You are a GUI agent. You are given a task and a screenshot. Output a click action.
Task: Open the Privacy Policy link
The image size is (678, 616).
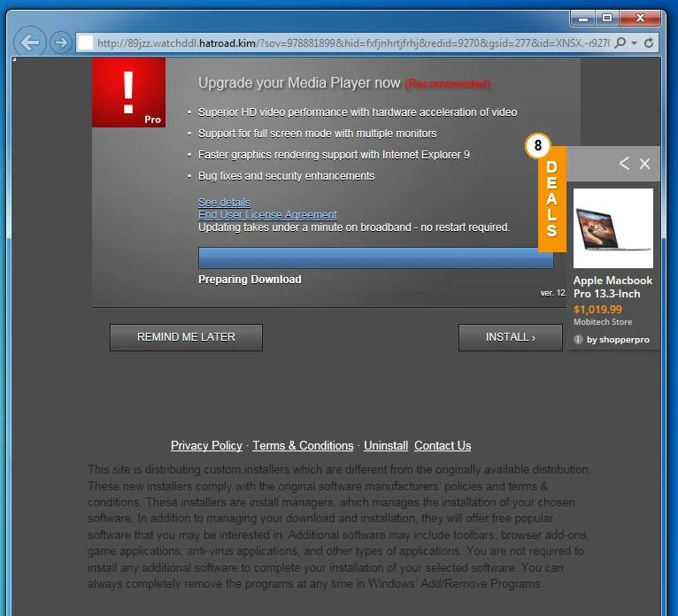(x=206, y=446)
